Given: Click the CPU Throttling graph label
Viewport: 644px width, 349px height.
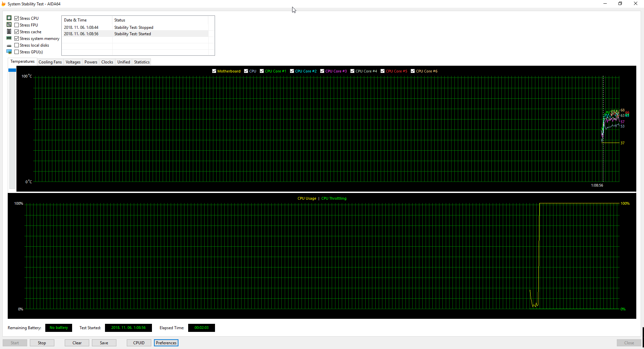Looking at the screenshot, I should click(334, 198).
